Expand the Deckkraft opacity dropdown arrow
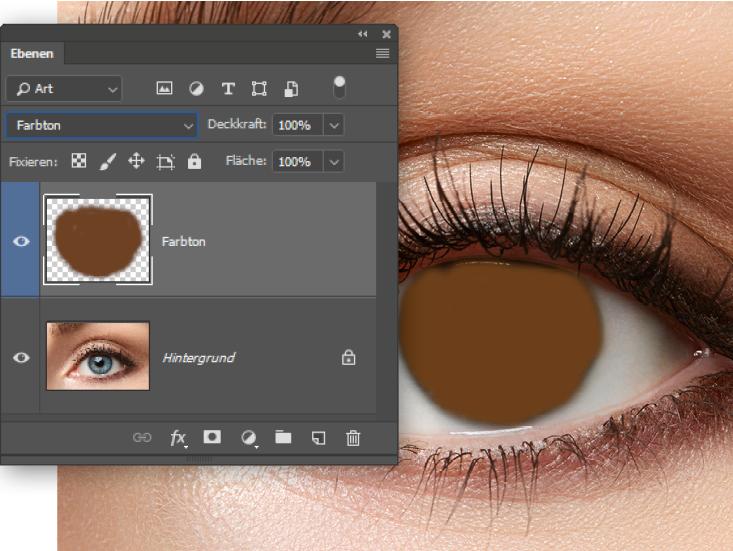Viewport: 733px width, 551px height. (x=334, y=125)
